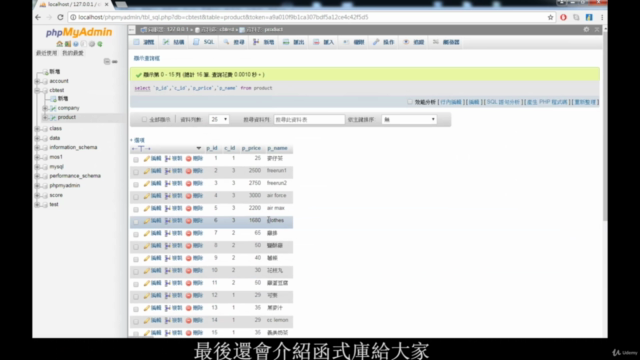Click the phpMyAdmin home icon
The width and height of the screenshot is (640, 360).
pyautogui.click(x=60, y=44)
